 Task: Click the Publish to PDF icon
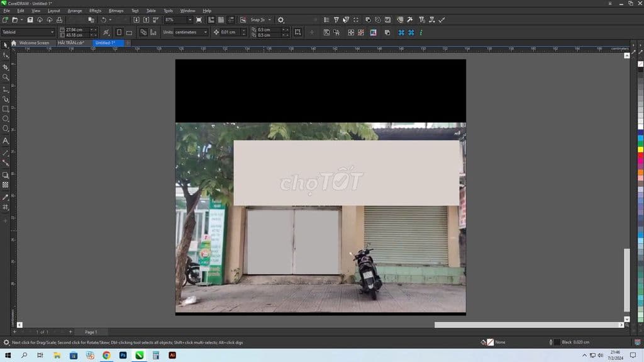pos(156,20)
